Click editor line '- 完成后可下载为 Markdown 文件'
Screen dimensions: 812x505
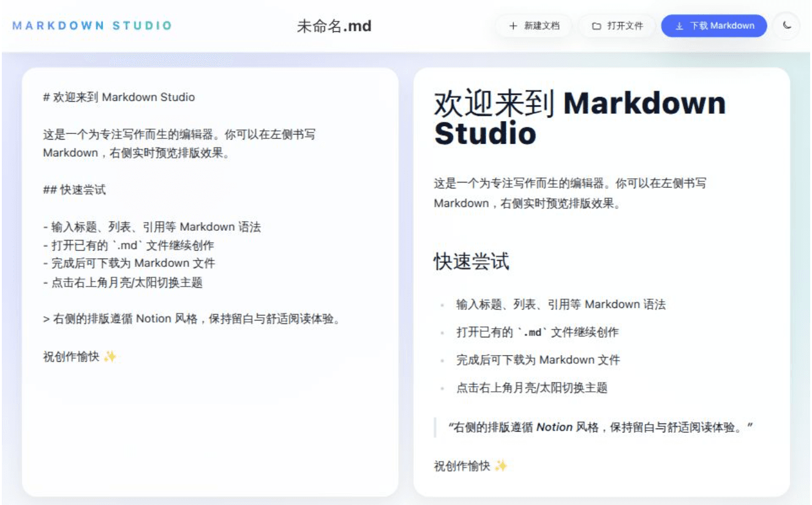coord(129,263)
